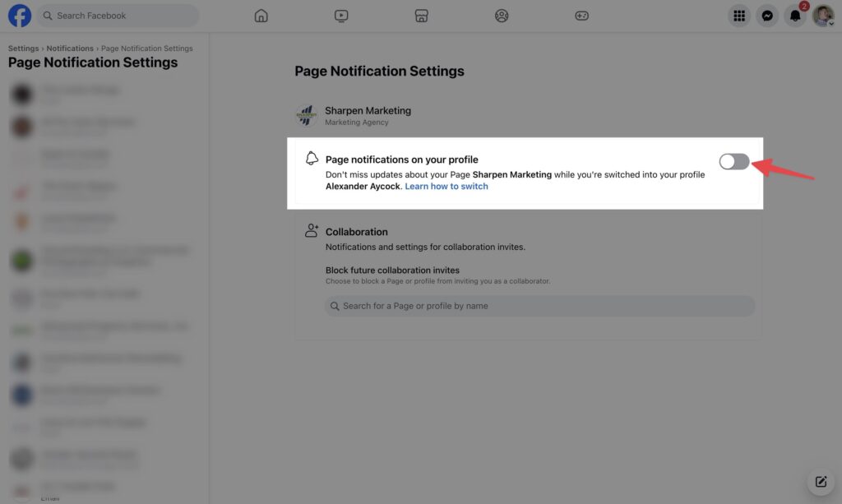Click the new message compose button
842x504 pixels.
[x=821, y=482]
